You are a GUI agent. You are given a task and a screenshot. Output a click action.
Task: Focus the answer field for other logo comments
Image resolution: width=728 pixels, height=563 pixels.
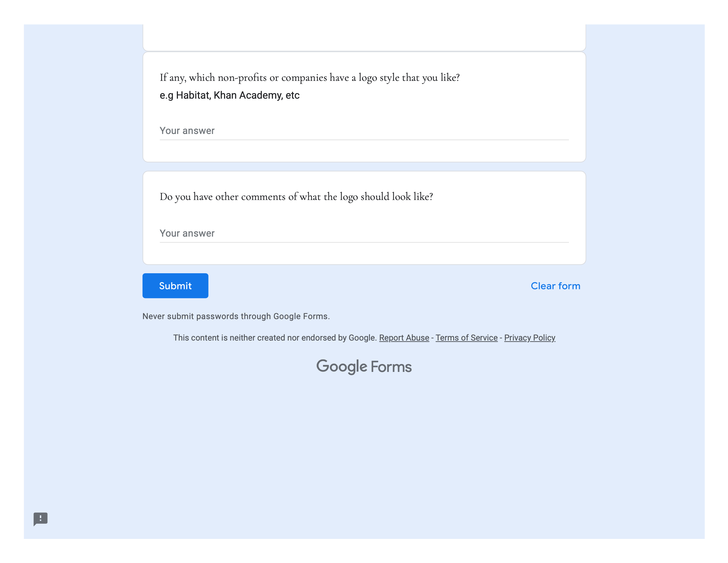pyautogui.click(x=364, y=233)
